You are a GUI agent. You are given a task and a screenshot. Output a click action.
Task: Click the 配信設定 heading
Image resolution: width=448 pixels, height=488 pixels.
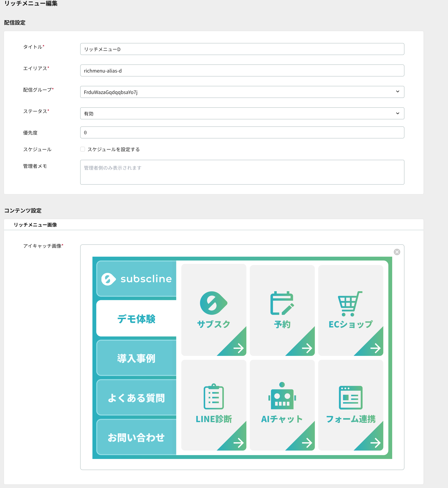pyautogui.click(x=15, y=23)
